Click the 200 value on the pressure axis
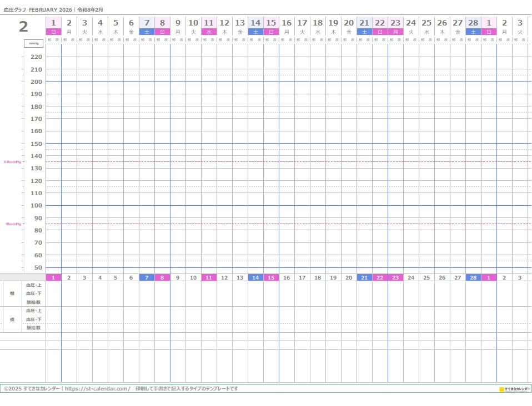Screen dimensions: 532x406 pos(36,82)
